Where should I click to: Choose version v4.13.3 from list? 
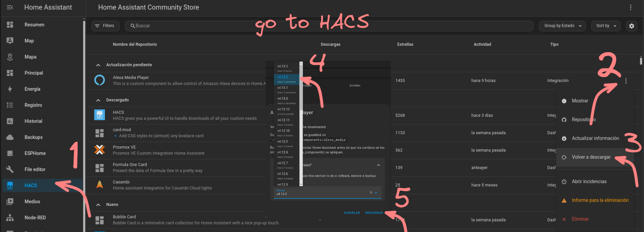(x=287, y=68)
